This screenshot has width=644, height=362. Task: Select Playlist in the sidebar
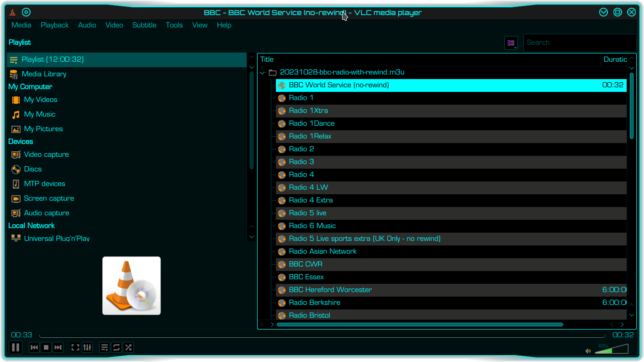tap(127, 59)
